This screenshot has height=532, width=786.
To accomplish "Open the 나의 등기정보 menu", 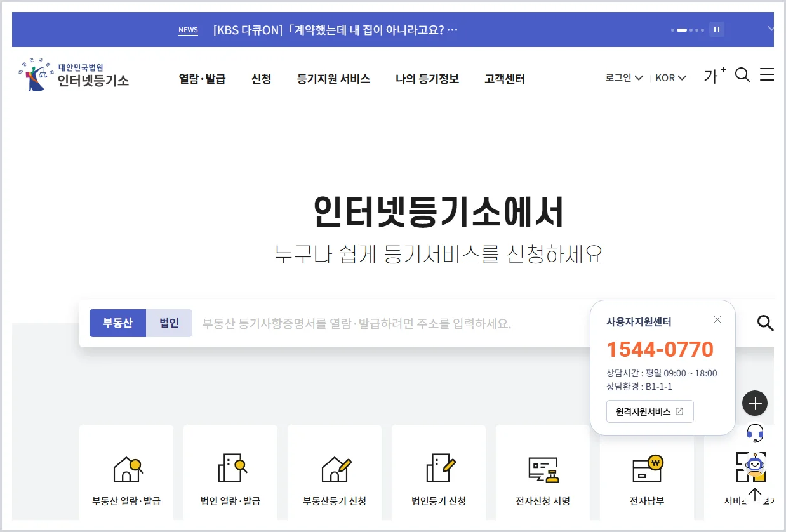I will (427, 79).
